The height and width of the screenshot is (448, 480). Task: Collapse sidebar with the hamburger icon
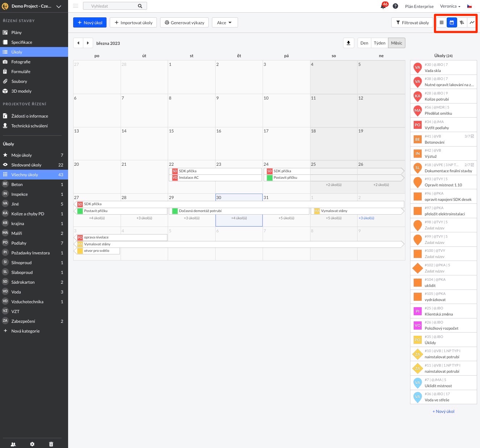coord(76,6)
